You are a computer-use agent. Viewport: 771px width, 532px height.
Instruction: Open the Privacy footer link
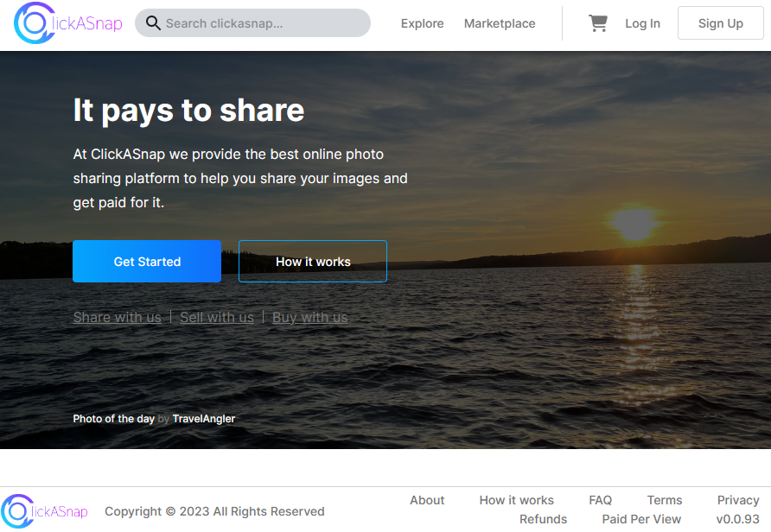click(738, 500)
